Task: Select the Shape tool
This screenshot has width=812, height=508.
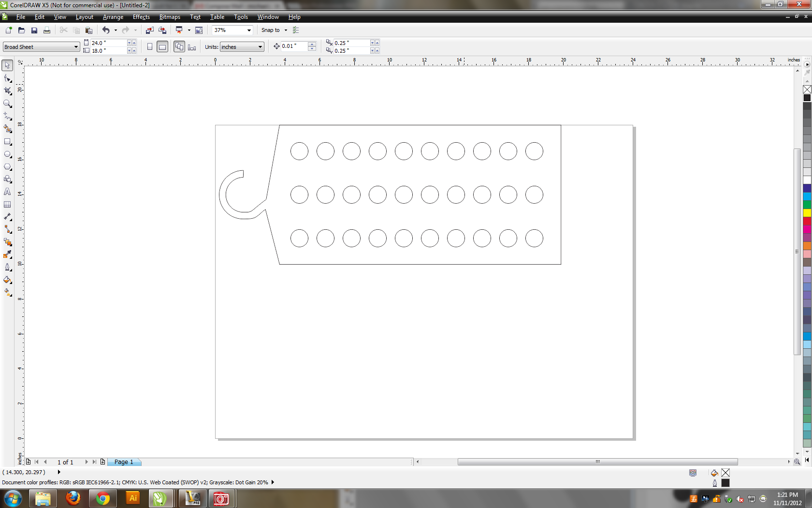Action: point(7,78)
